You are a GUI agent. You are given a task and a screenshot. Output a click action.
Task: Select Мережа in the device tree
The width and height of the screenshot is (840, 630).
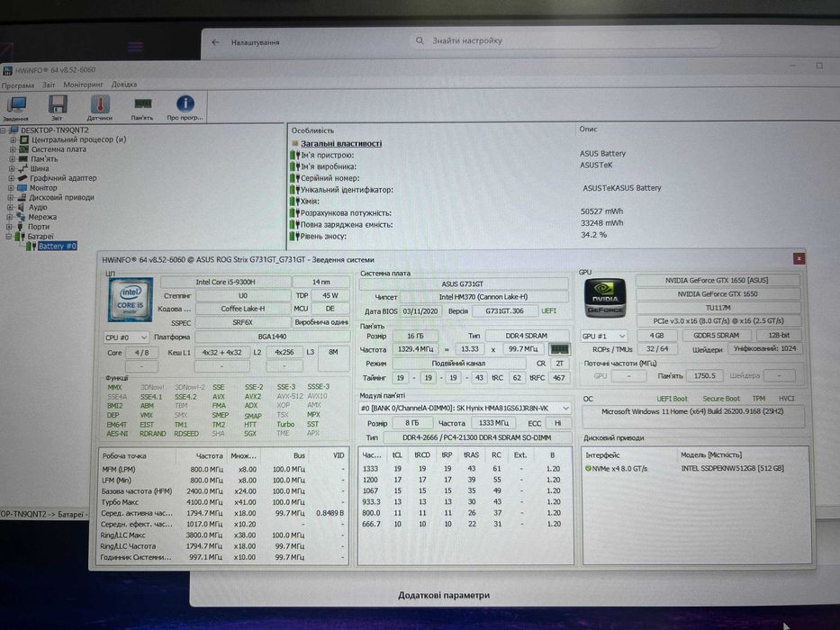pyautogui.click(x=42, y=217)
